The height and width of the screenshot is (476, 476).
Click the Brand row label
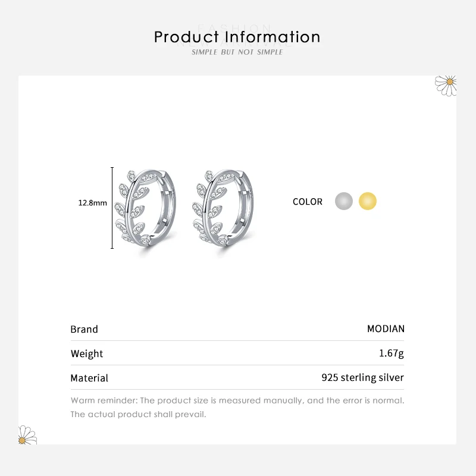coord(84,329)
